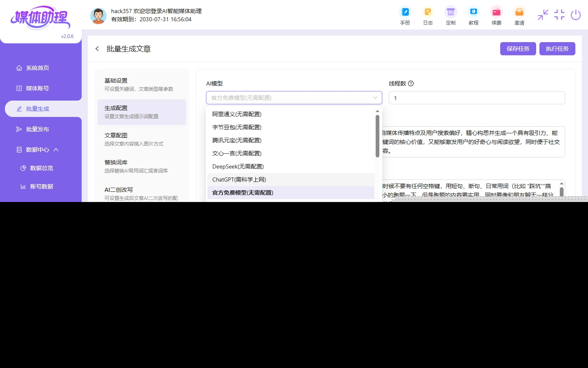588x368 pixels.
Task: Choose ChatGPT(需科学上网) option
Action: coord(239,180)
